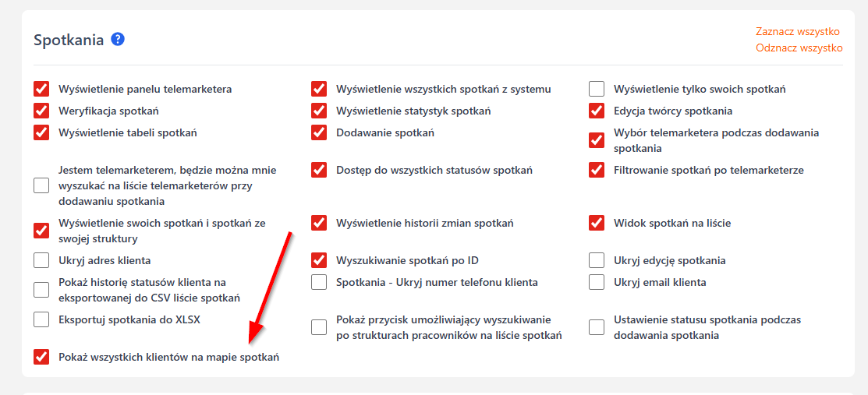868x395 pixels.
Task: Click the Zaznacz wszystko link
Action: [x=797, y=32]
